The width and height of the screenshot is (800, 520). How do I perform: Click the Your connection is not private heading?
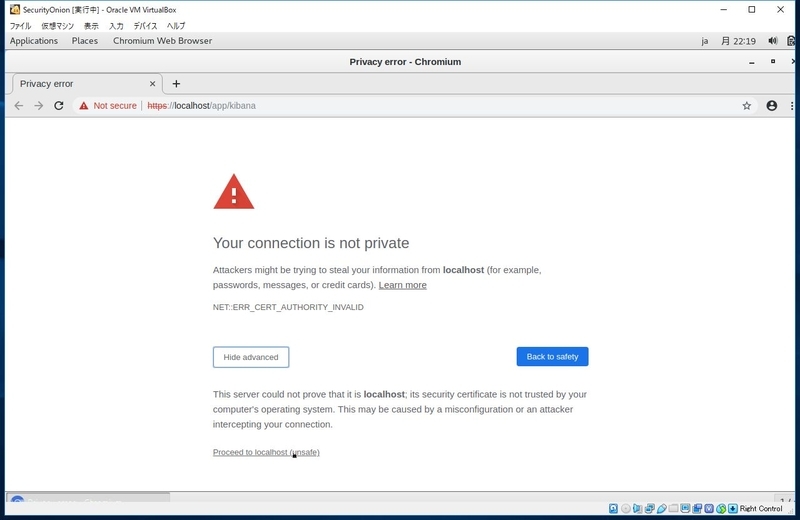point(311,243)
